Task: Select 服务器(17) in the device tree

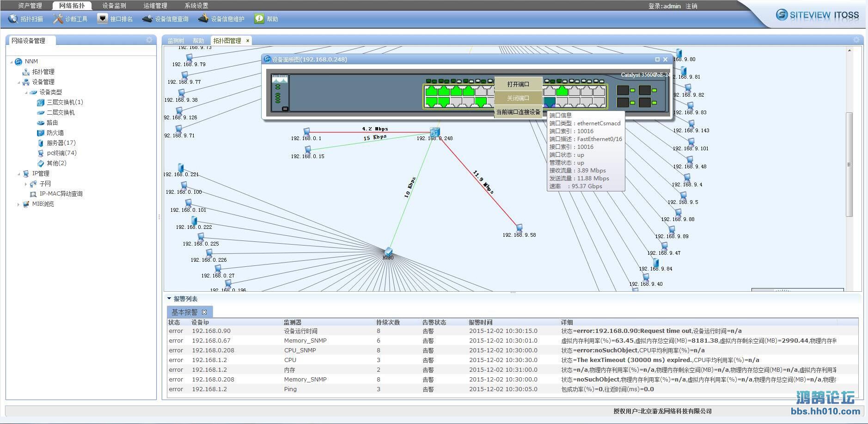Action: click(61, 143)
